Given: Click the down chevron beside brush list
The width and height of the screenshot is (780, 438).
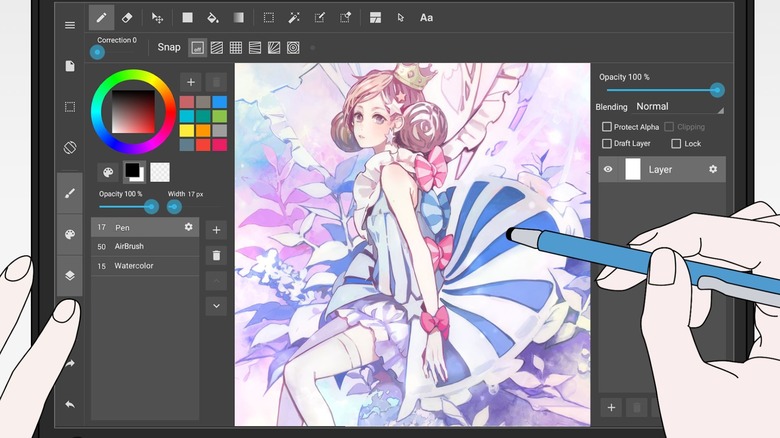Looking at the screenshot, I should coord(217,306).
